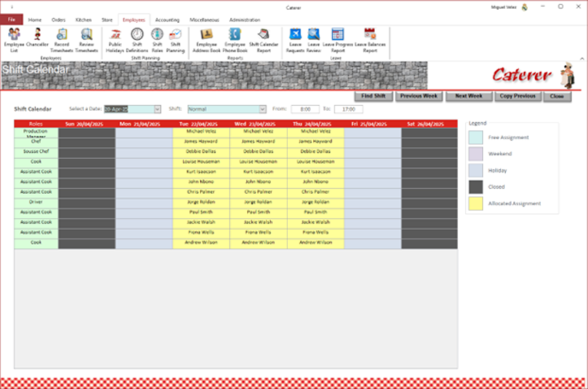The height and width of the screenshot is (389, 588).
Task: Select Fiona Wells on Wed 23/04/2025
Action: tap(258, 233)
